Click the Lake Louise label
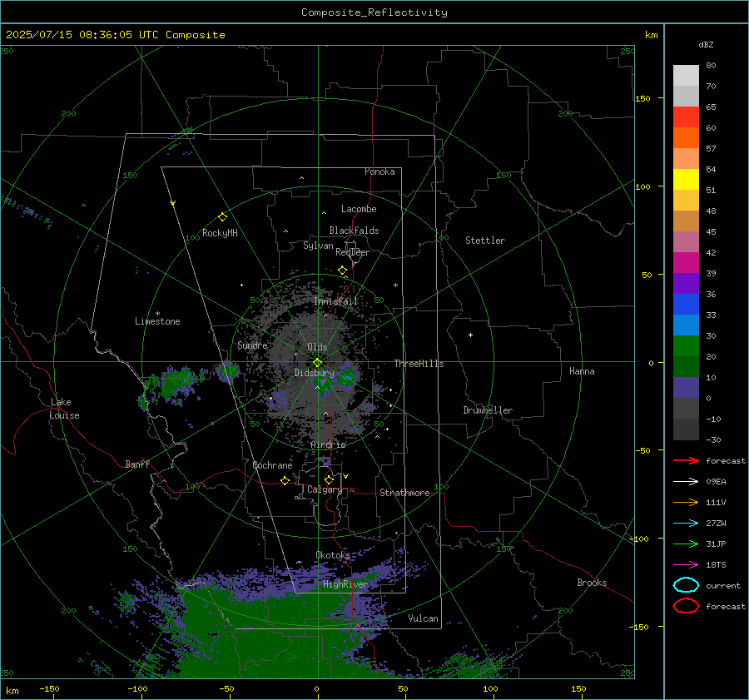 pos(64,409)
